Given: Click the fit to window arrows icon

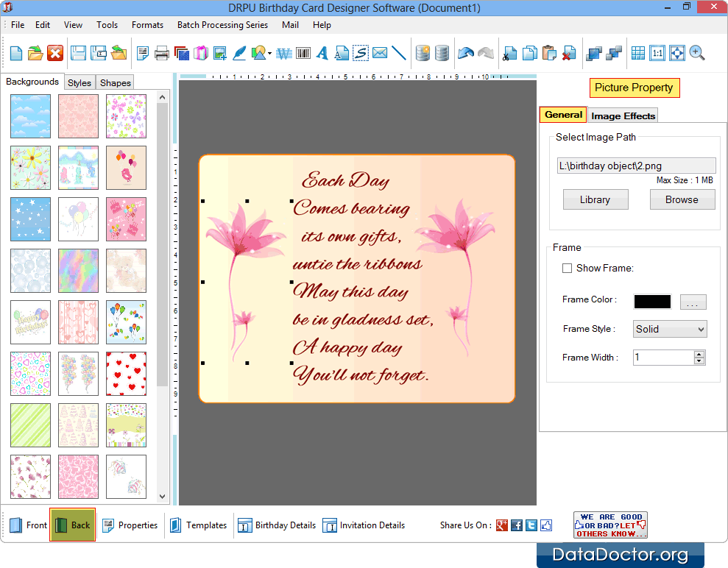Looking at the screenshot, I should point(677,54).
